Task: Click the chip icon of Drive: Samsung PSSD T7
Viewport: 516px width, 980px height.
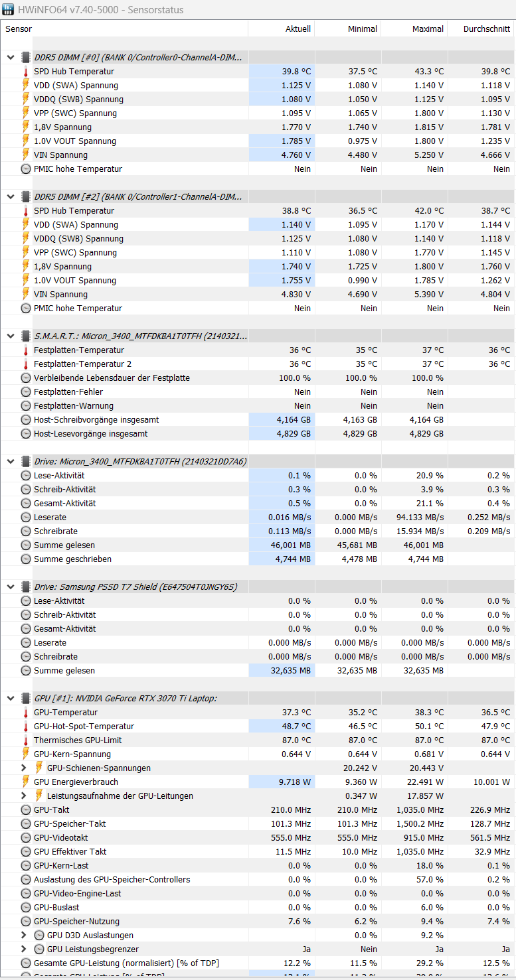Action: click(x=26, y=587)
